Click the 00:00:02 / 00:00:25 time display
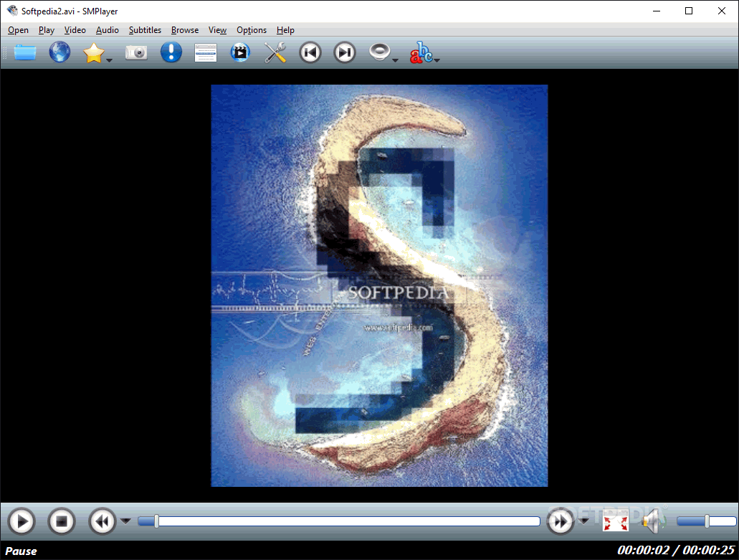The width and height of the screenshot is (739, 560). click(676, 550)
